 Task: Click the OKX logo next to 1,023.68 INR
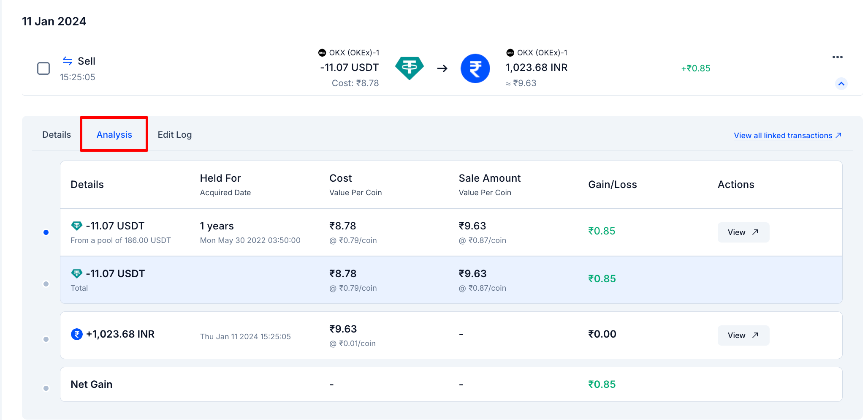tap(510, 53)
